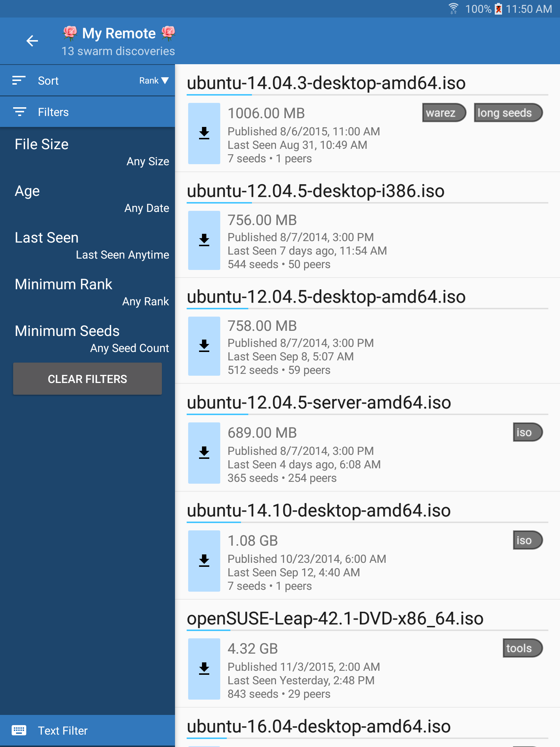Tap the Sort lines icon
The height and width of the screenshot is (747, 560).
point(19,80)
